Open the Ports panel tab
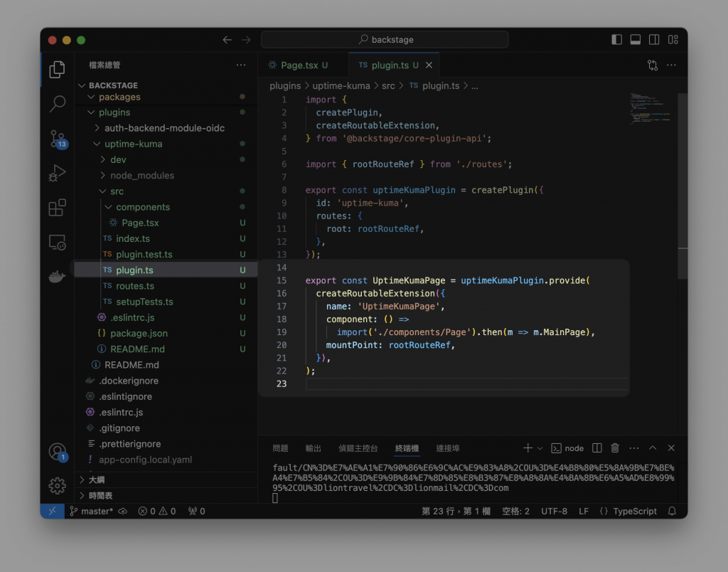728x572 pixels. 448,448
